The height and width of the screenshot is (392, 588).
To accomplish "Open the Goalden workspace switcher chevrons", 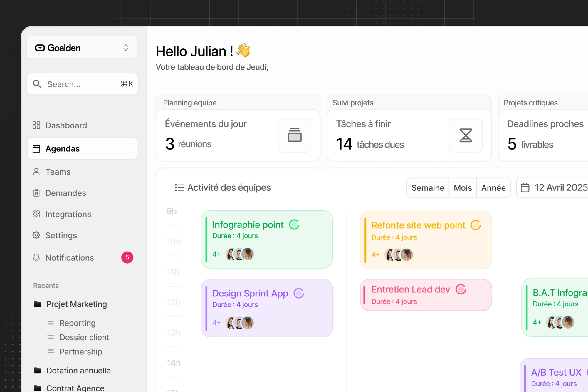I will [x=126, y=48].
